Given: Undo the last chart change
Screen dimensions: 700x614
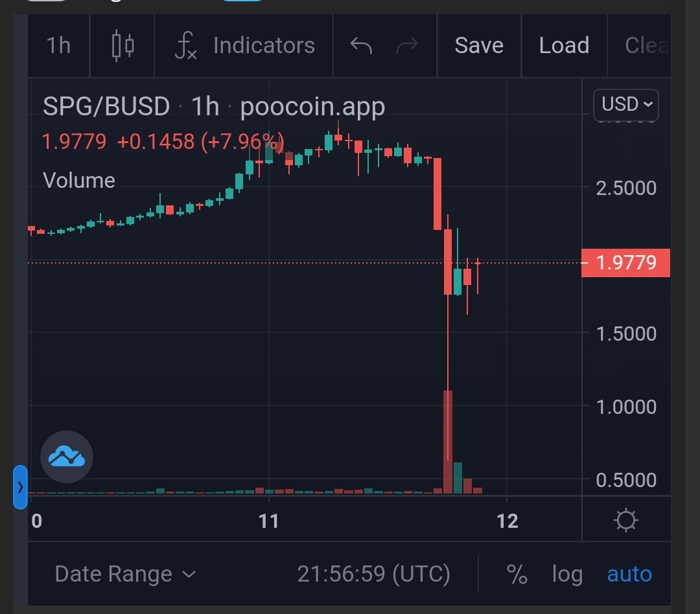Looking at the screenshot, I should coord(361,45).
